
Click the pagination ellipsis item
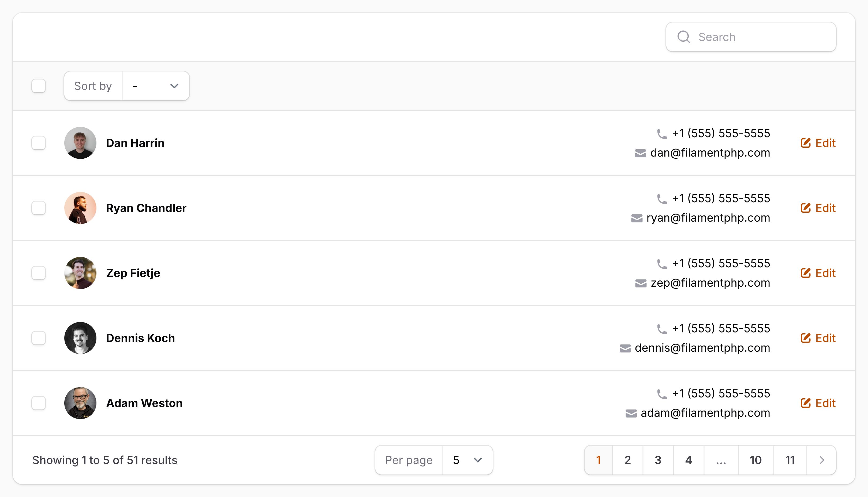pos(721,460)
